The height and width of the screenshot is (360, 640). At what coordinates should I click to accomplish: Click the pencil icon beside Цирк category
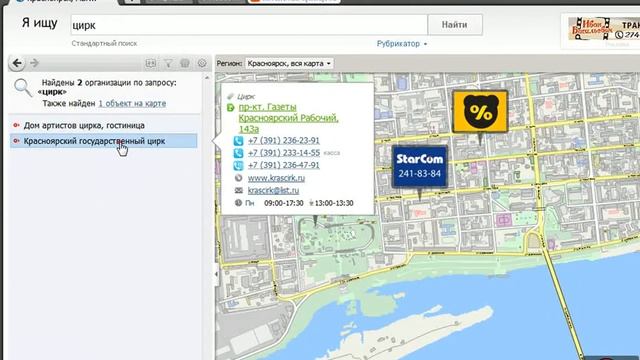coord(231,96)
